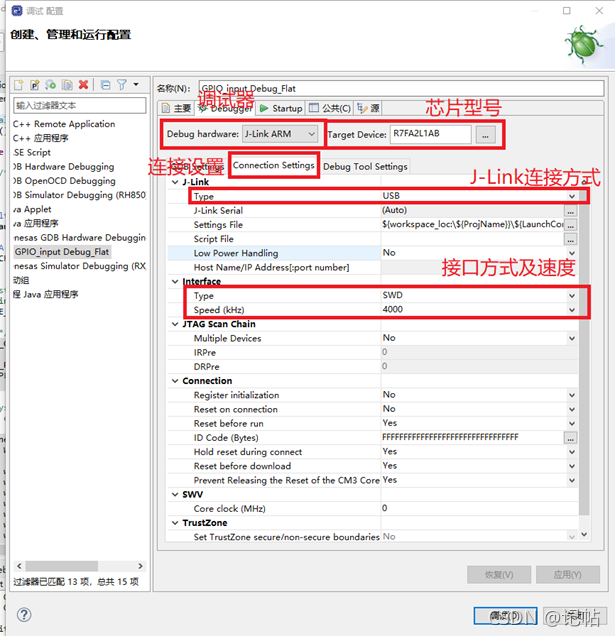The width and height of the screenshot is (615, 636).
Task: Click right arrow of left horizontal scrollbar
Action: tap(140, 566)
